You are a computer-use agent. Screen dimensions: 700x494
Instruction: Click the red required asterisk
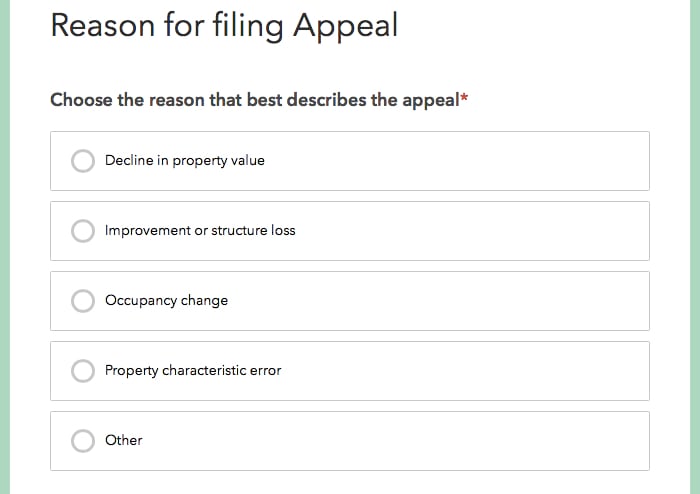[464, 99]
